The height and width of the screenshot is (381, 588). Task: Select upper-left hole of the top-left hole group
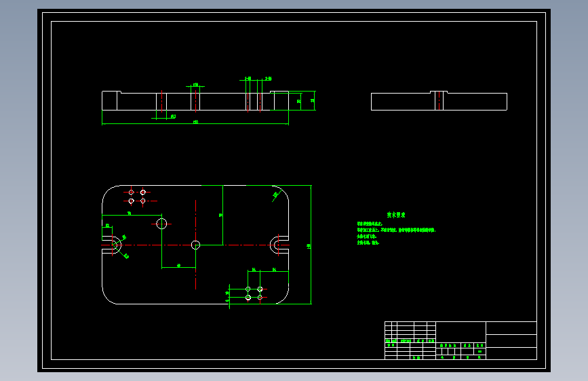pyautogui.click(x=132, y=193)
